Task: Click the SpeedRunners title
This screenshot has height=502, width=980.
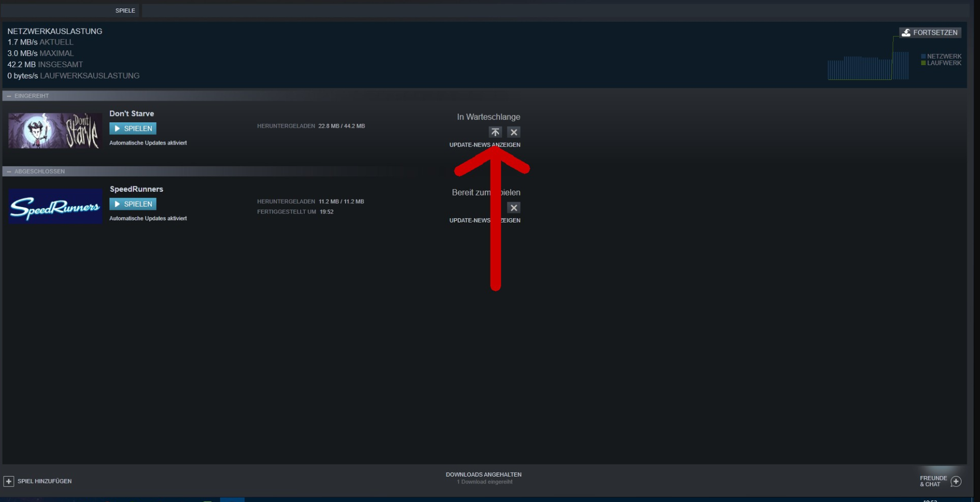Action: (137, 189)
